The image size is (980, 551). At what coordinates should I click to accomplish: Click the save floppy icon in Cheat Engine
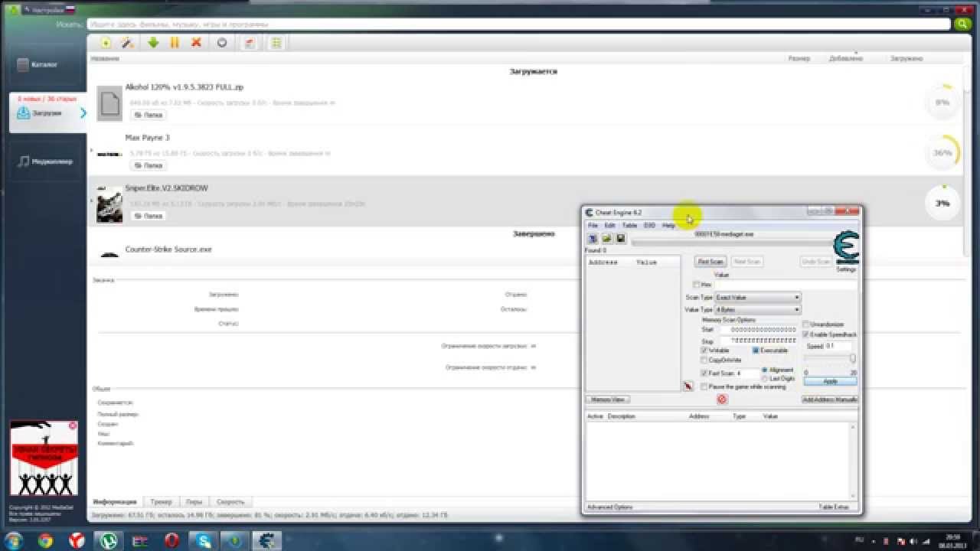point(620,239)
